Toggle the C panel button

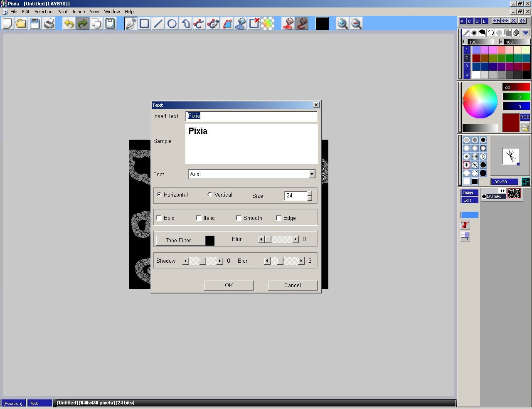click(470, 21)
